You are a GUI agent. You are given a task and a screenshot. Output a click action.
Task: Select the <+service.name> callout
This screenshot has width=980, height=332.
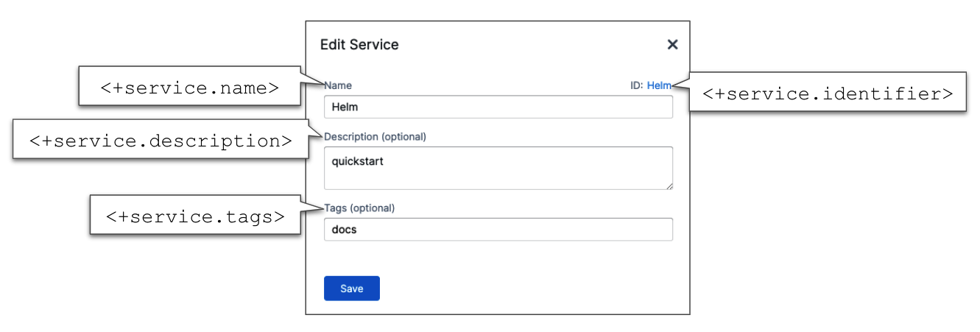coord(189,87)
